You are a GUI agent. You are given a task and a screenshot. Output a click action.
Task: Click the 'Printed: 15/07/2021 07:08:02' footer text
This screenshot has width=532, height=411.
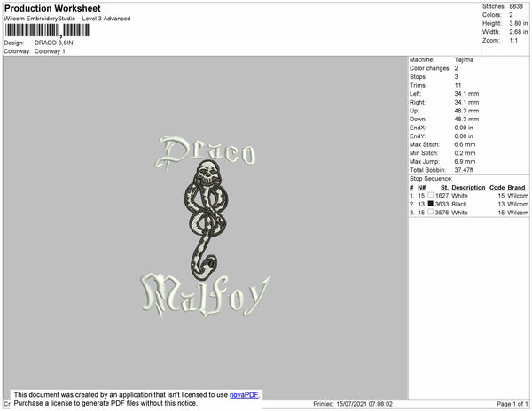353,404
